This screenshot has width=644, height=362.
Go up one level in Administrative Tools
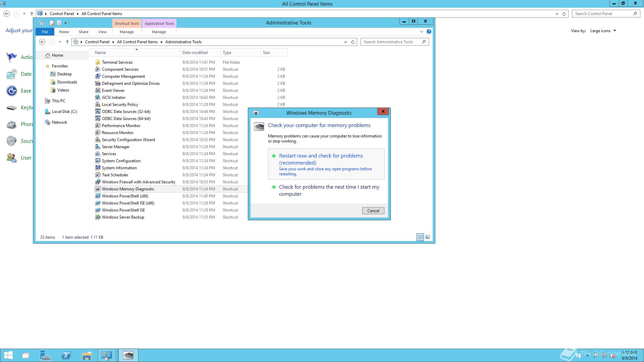(67, 42)
